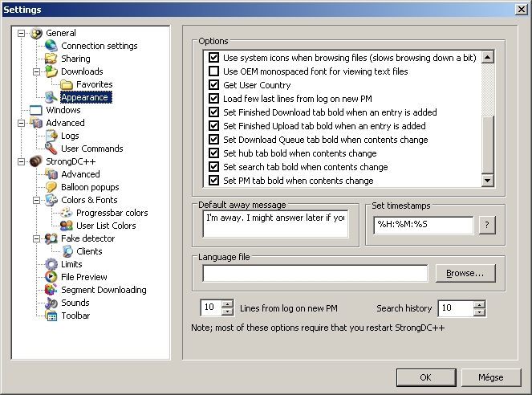This screenshot has width=532, height=395.
Task: Select the Balloon popups icon
Action: pos(51,187)
